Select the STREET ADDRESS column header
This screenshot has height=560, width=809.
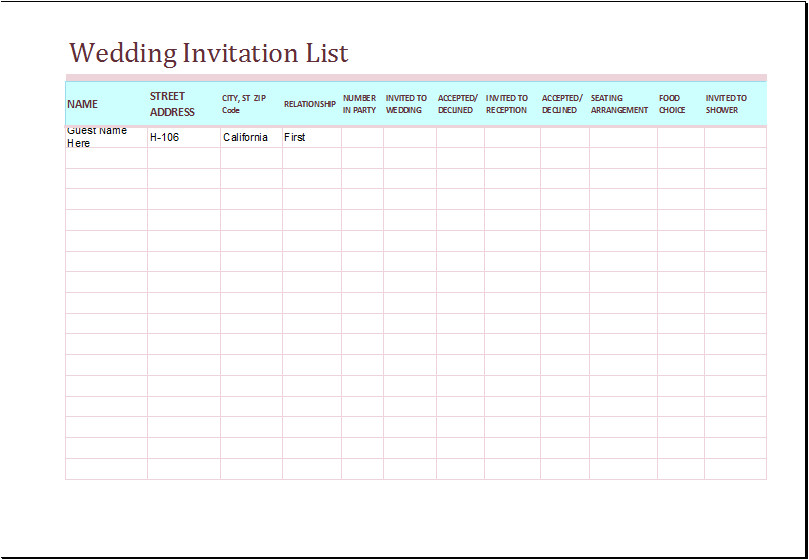pos(172,104)
